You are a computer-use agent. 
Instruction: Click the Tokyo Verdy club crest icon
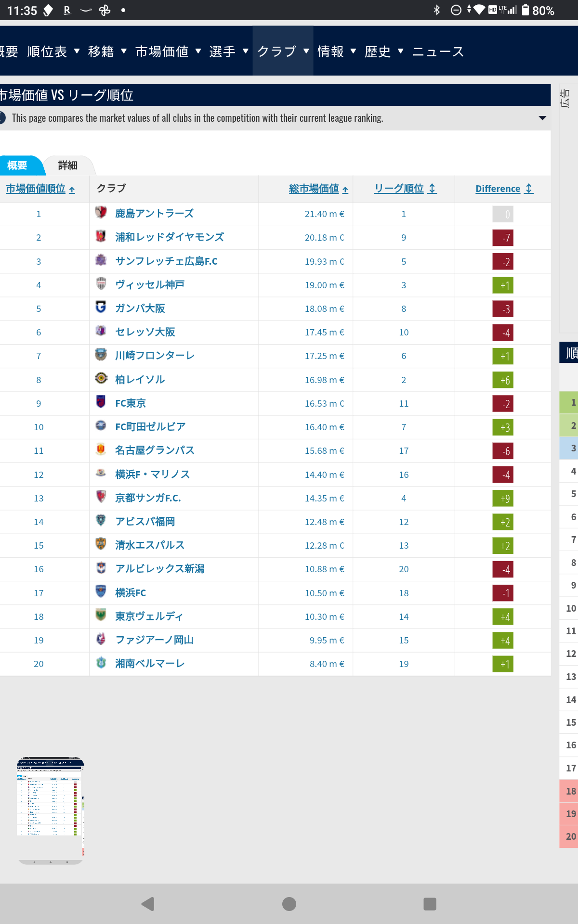(x=101, y=615)
